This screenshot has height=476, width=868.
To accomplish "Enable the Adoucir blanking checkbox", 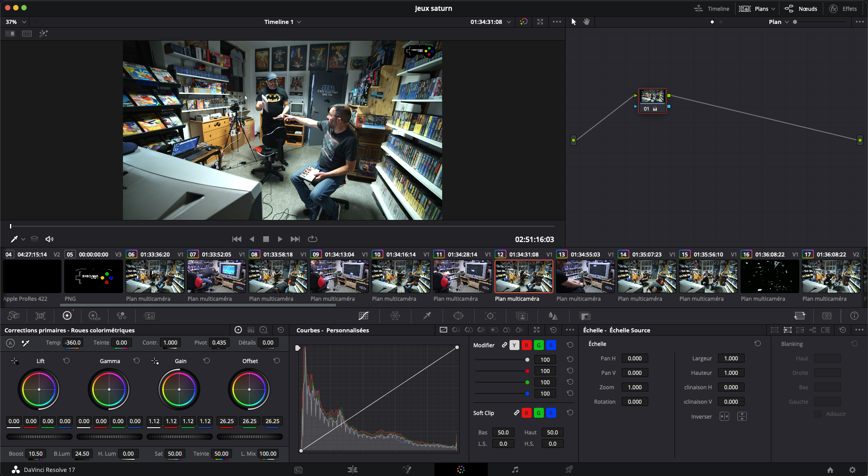I will click(817, 414).
